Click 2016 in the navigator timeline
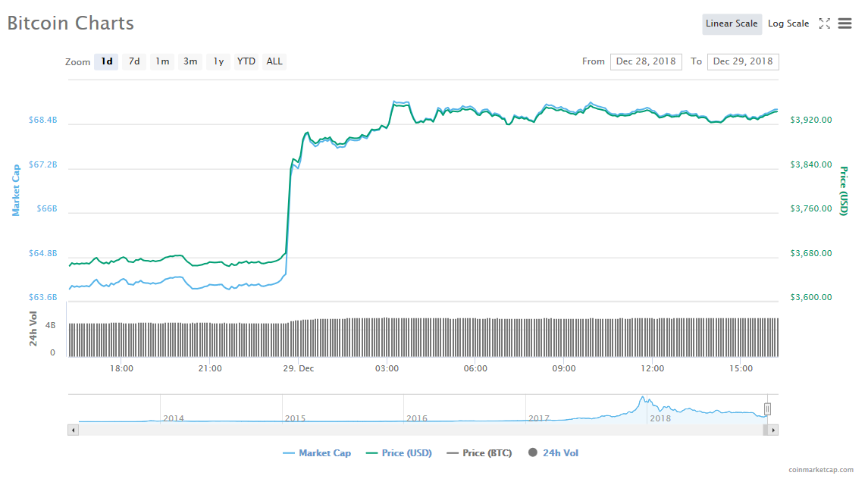The width and height of the screenshot is (868, 482). [417, 418]
